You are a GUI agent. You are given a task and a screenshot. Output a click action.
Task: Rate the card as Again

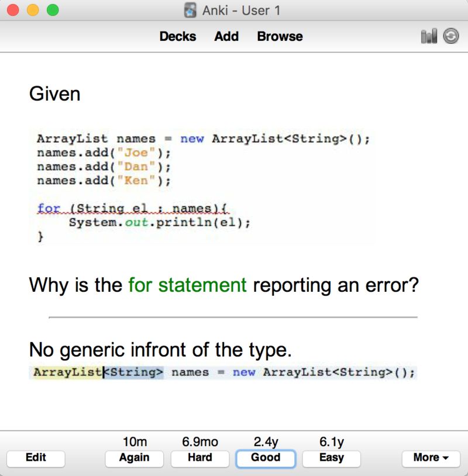[x=134, y=458]
